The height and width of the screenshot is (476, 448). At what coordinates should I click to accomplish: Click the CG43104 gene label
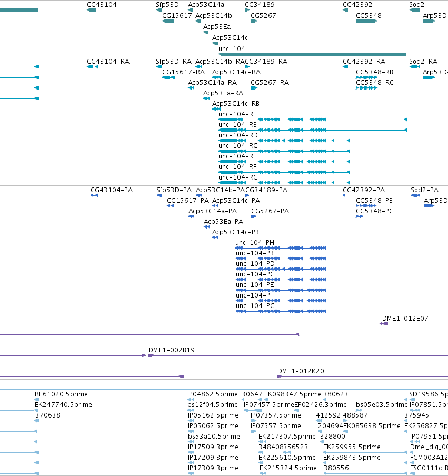(102, 5)
